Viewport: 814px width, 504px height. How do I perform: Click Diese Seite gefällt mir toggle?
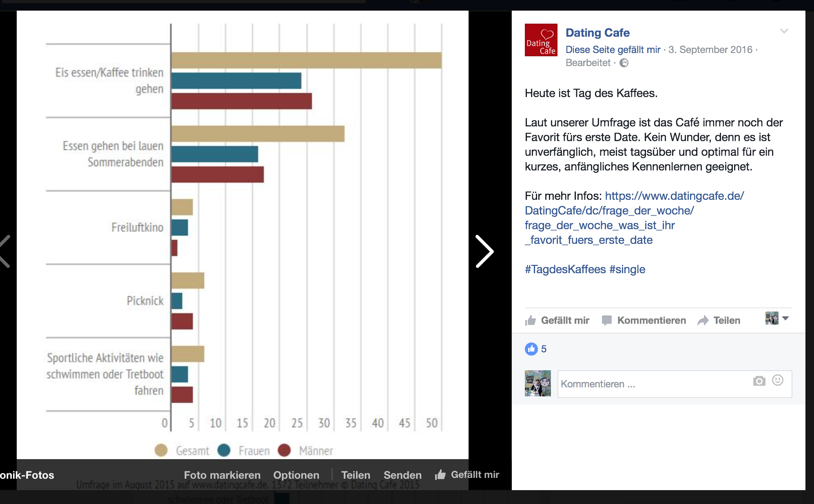tap(613, 50)
